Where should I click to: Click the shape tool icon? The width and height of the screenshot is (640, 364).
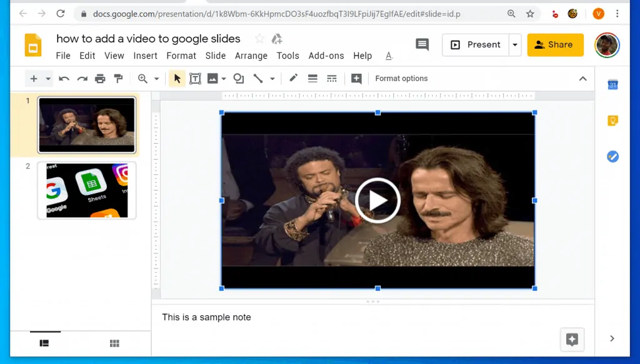coord(238,79)
